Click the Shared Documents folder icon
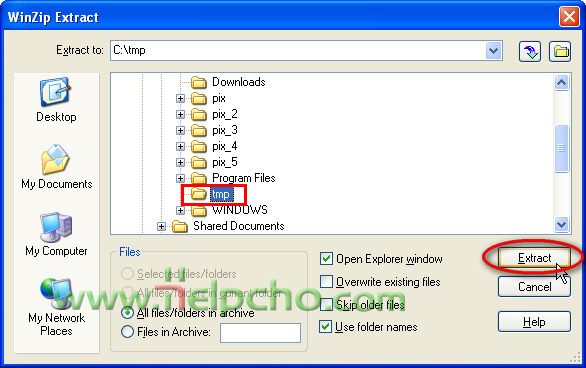Viewport: 586px width, 368px height. (180, 226)
